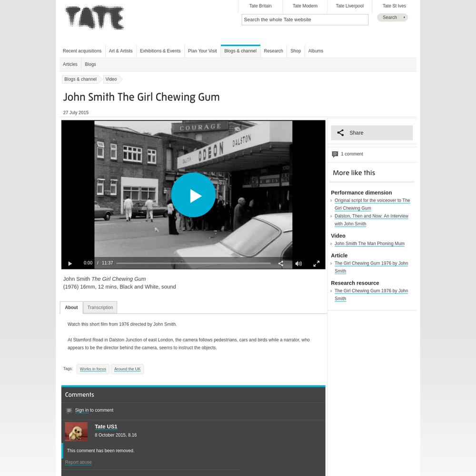The width and height of the screenshot is (476, 476).
Task: Click the comment icon beside Sign in
Action: click(x=69, y=411)
